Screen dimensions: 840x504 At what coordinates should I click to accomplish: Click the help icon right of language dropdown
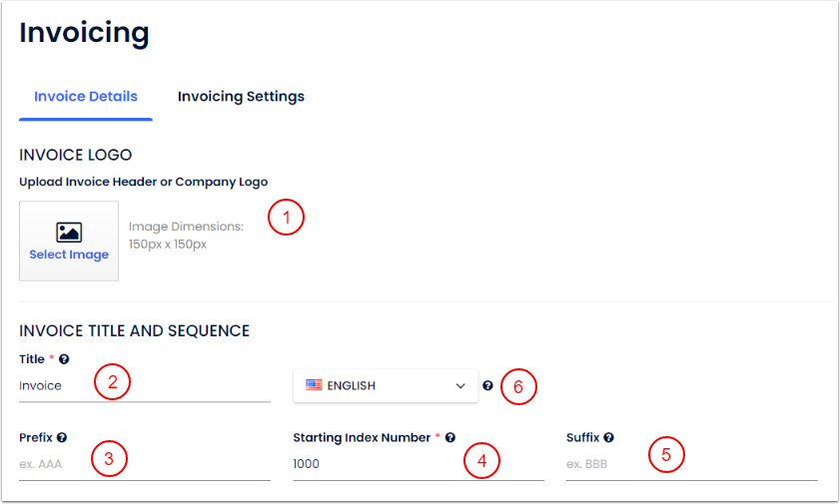click(x=487, y=385)
